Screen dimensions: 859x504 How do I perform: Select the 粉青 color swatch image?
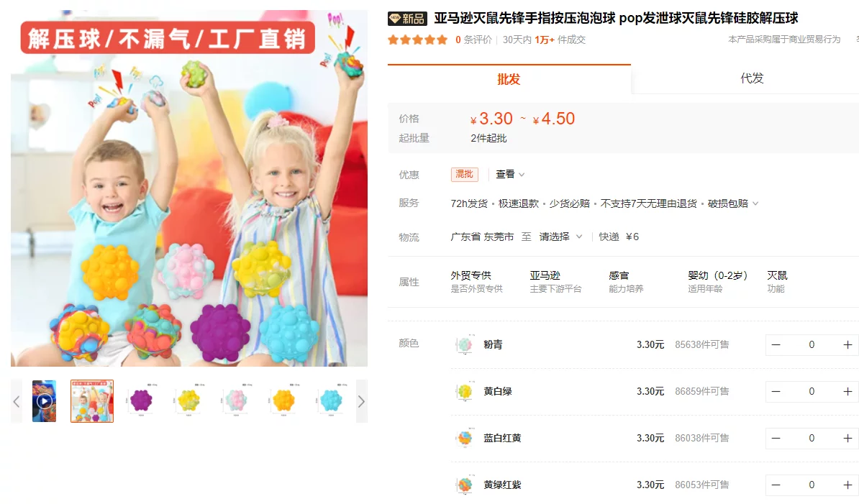(465, 344)
